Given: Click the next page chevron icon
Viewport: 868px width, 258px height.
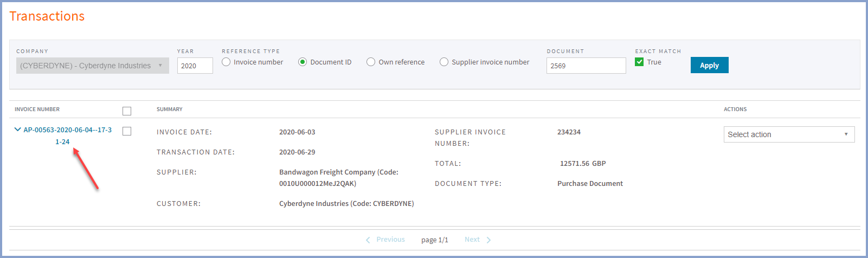Looking at the screenshot, I should [x=488, y=240].
